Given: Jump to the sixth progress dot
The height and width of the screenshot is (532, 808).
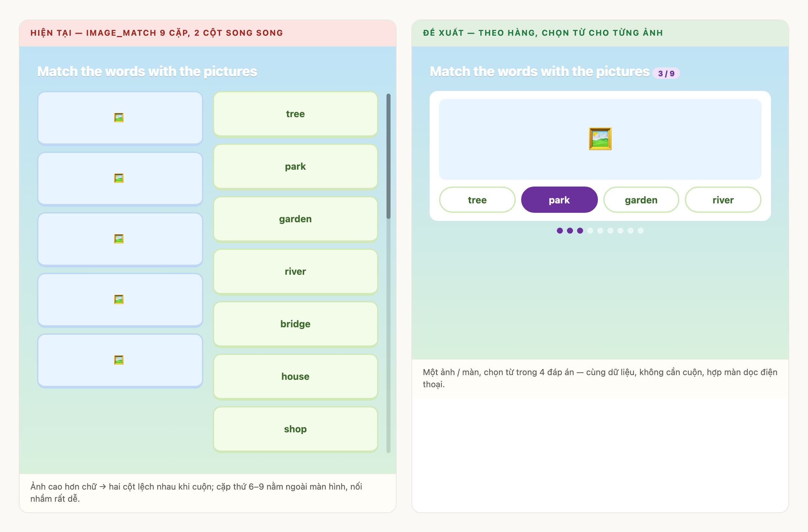Looking at the screenshot, I should [x=610, y=231].
